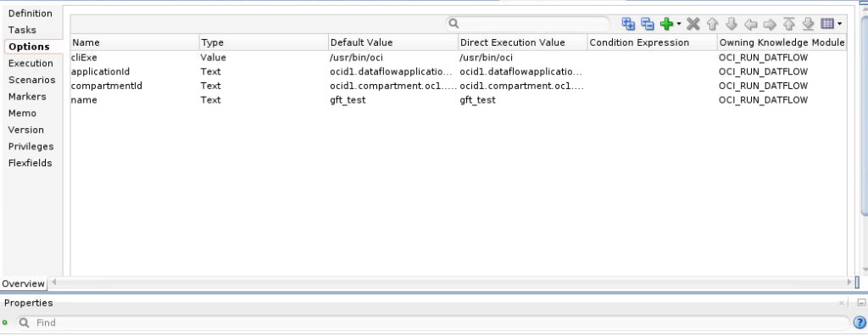
Task: Select the Version tab
Action: 26,130
